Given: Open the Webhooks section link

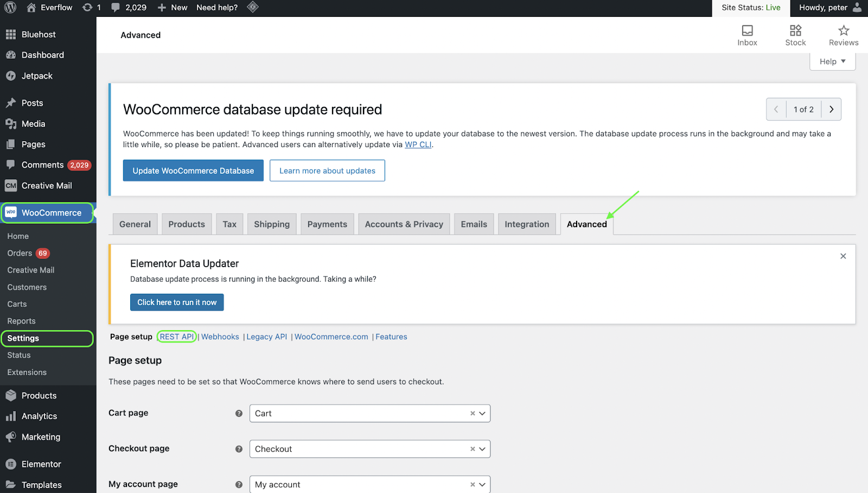Looking at the screenshot, I should (x=220, y=337).
